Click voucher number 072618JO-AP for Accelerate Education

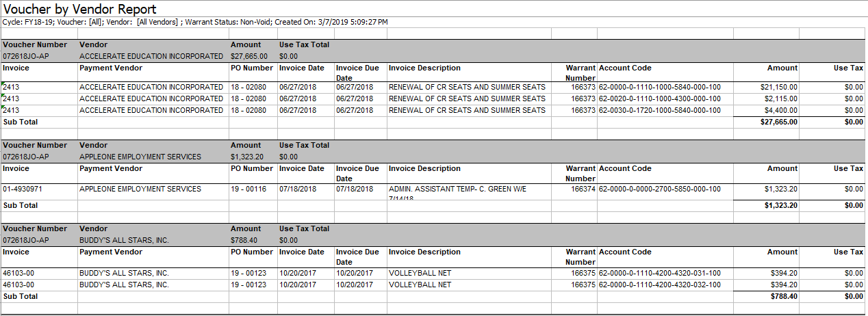pos(26,56)
